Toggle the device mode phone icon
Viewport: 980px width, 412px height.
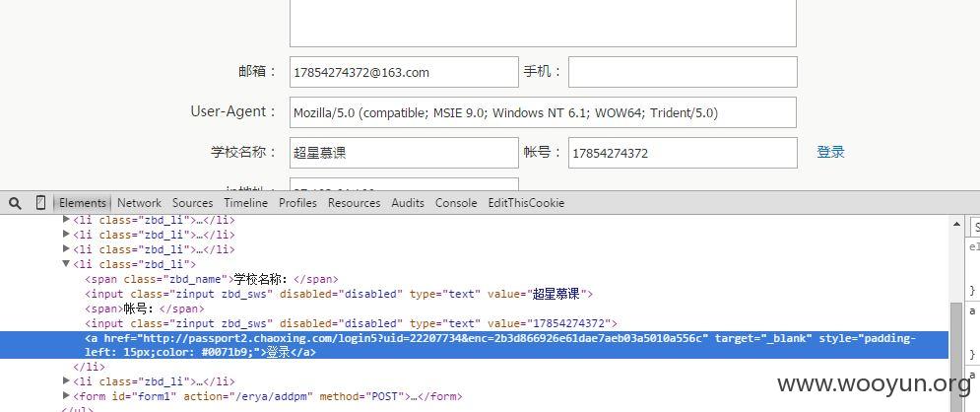[40, 203]
